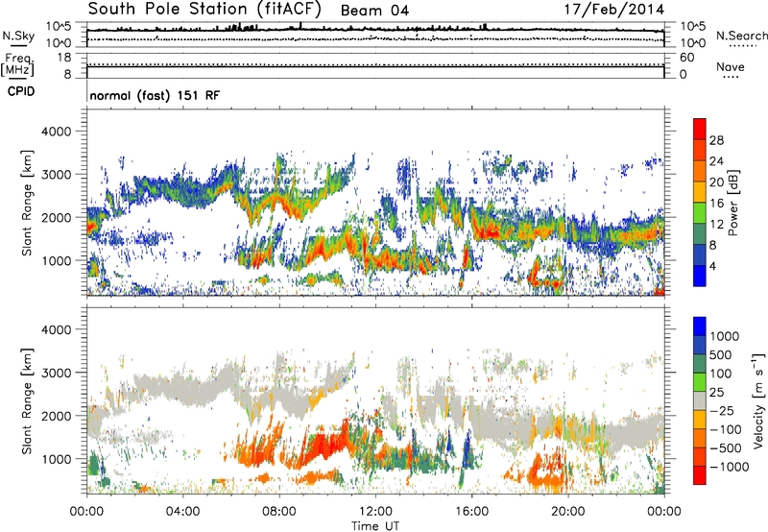Pick the yellow-orange Power colorbar segment near 16

(700, 192)
